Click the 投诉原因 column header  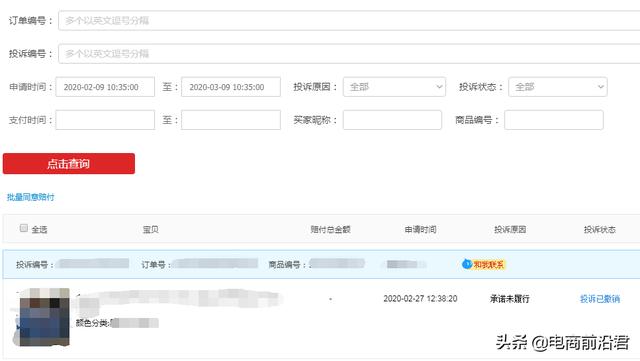[x=510, y=230]
